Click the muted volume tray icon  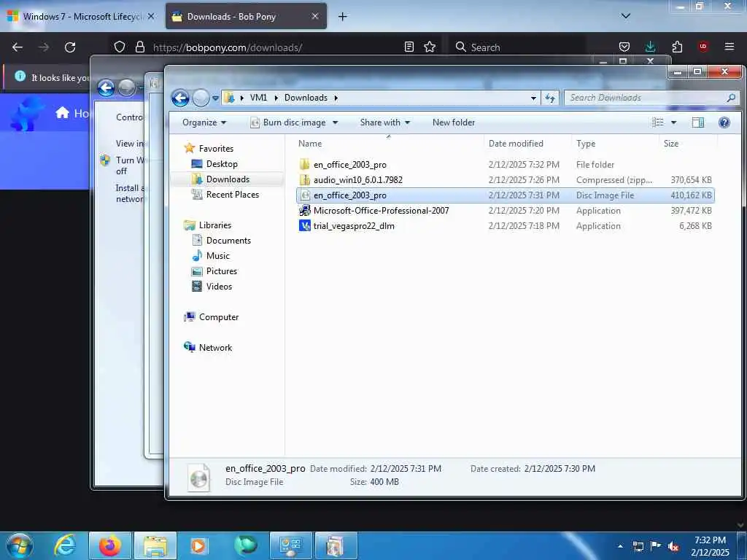click(x=673, y=547)
